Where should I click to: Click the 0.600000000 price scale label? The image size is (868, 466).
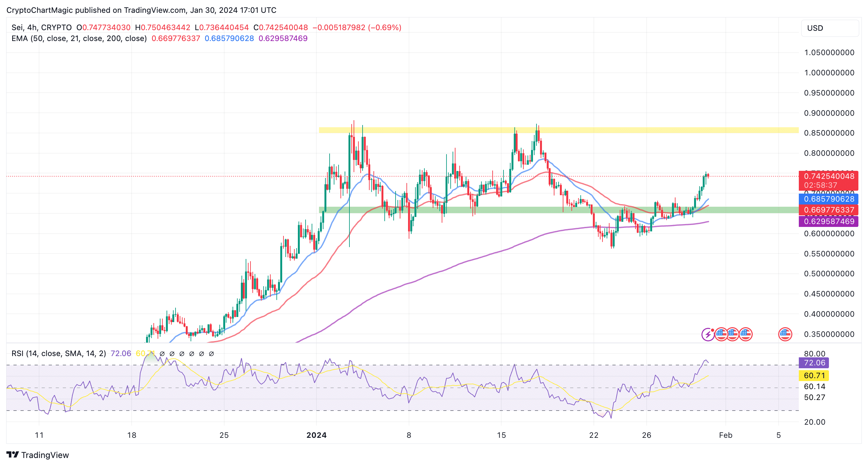click(829, 233)
